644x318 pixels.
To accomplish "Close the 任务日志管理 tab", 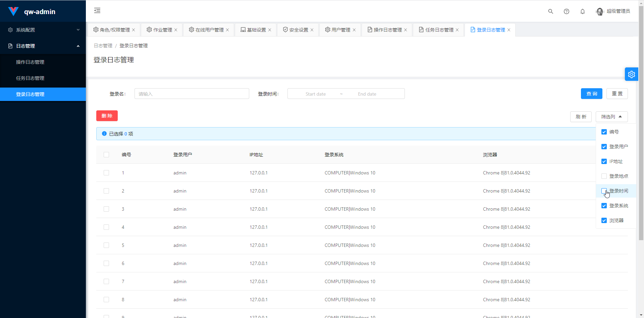I will point(457,30).
